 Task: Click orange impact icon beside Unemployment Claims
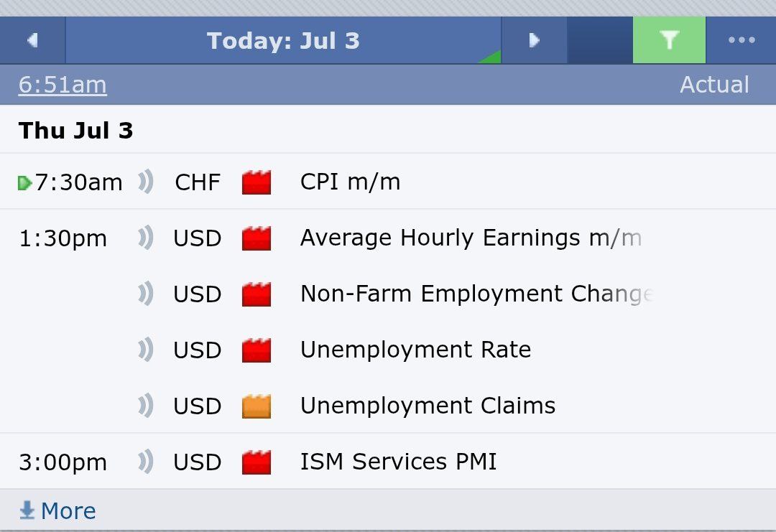(257, 406)
